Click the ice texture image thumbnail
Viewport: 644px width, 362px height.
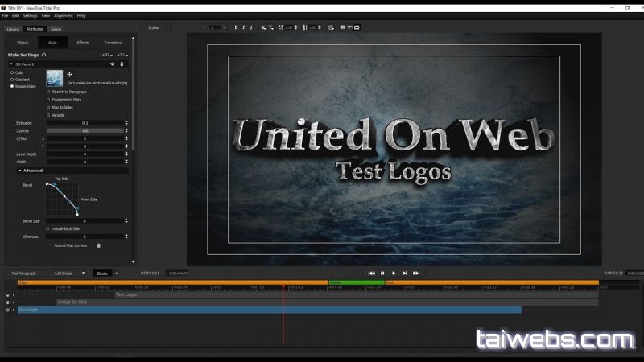click(55, 78)
